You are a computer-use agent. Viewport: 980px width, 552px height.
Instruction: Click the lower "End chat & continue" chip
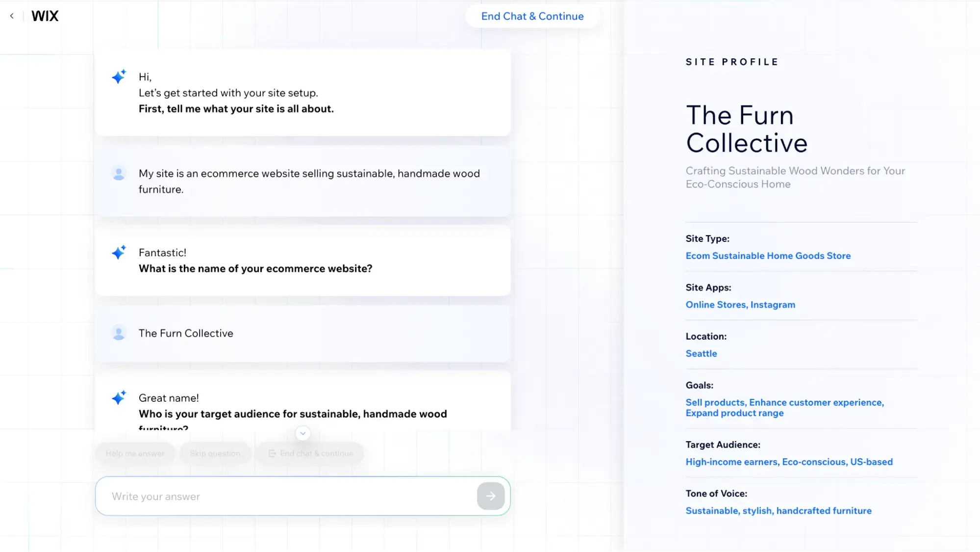(x=311, y=453)
